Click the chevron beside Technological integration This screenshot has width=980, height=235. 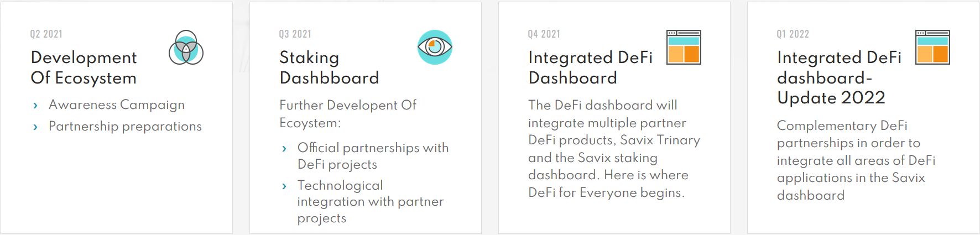284,186
